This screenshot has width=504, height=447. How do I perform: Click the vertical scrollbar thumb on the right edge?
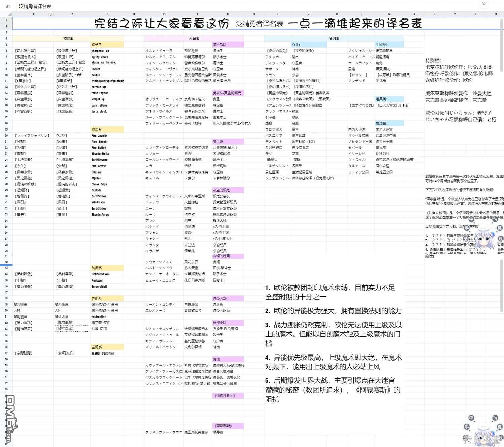click(501, 45)
